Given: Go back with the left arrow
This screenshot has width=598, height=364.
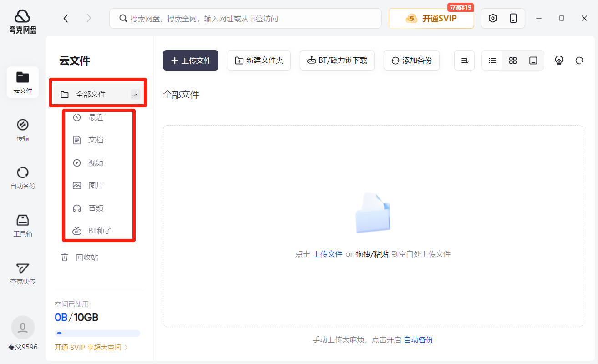Looking at the screenshot, I should pos(66,18).
